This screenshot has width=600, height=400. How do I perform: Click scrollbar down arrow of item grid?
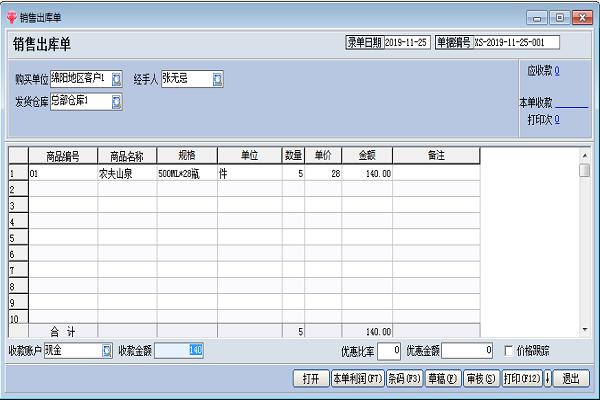tap(585, 330)
